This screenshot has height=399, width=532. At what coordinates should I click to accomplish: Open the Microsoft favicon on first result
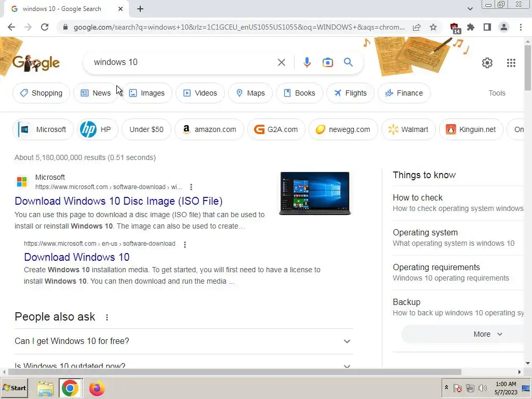click(22, 182)
